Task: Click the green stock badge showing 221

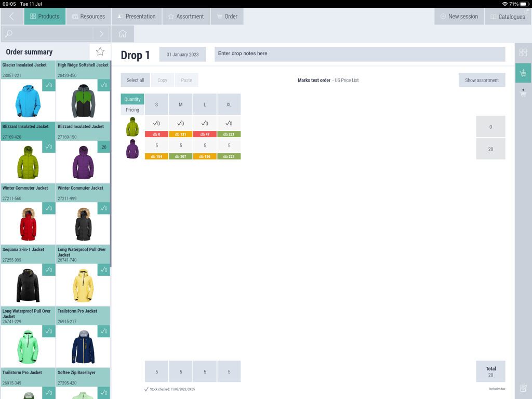Action: tap(229, 134)
